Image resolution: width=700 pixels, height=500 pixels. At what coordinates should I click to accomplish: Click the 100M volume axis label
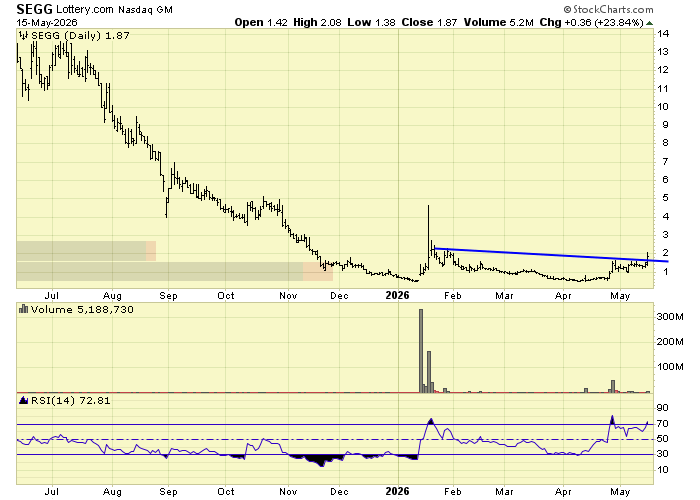[x=670, y=367]
